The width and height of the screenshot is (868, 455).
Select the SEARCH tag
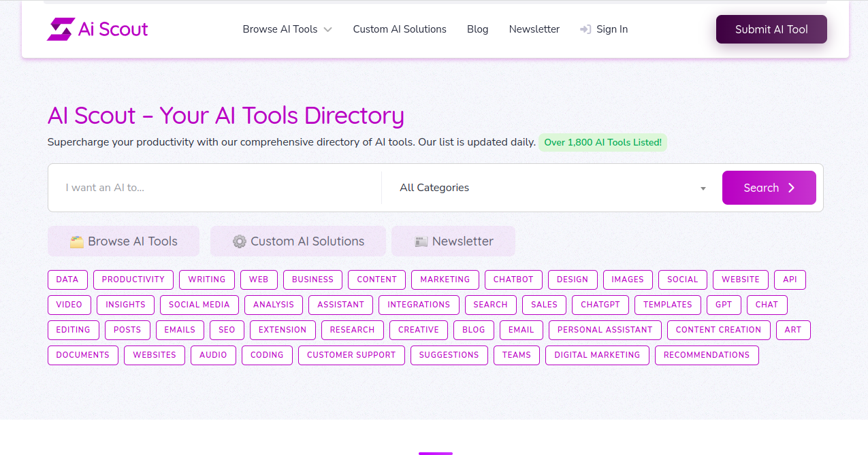tap(491, 305)
